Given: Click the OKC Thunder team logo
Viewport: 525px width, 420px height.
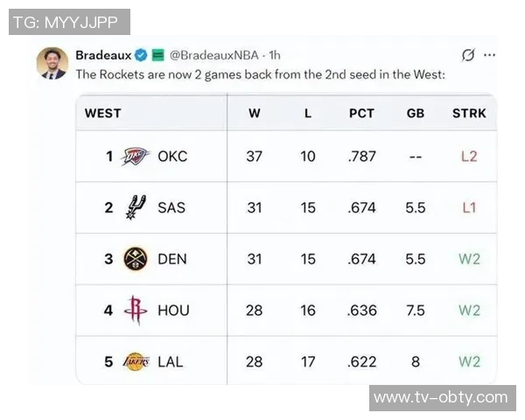Looking at the screenshot, I should tap(136, 157).
